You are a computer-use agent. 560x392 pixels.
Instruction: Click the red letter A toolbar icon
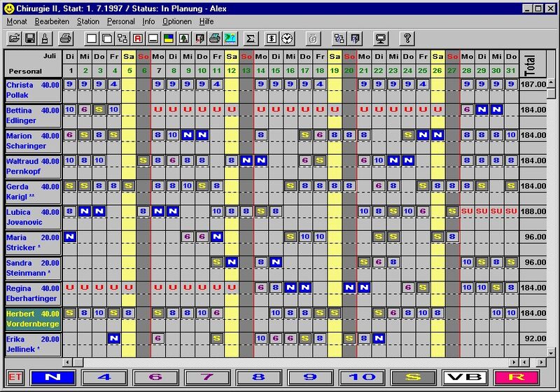tap(138, 38)
